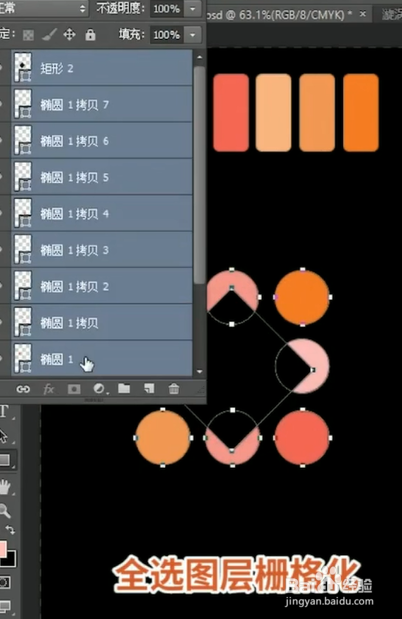Toggle visibility of 椭圆 1 拷贝 6
Screen dimensions: 402x619
point(3,141)
